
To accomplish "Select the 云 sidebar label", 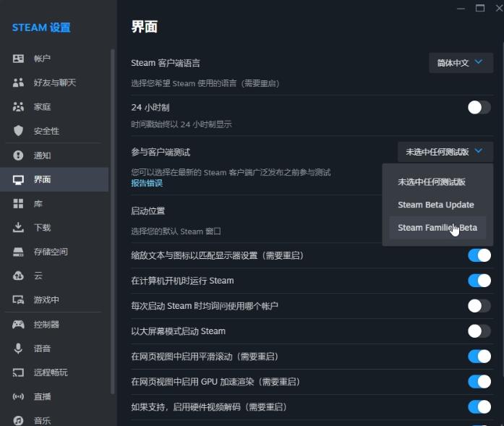I will (x=38, y=276).
